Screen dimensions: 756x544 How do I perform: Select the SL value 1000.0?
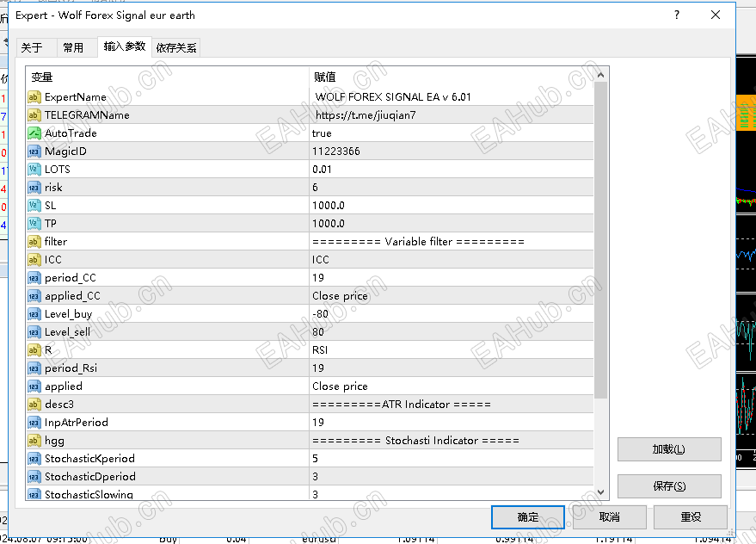coord(329,206)
